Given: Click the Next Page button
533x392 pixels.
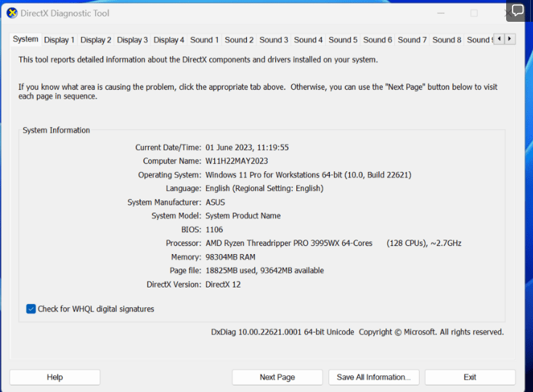Looking at the screenshot, I should (277, 377).
